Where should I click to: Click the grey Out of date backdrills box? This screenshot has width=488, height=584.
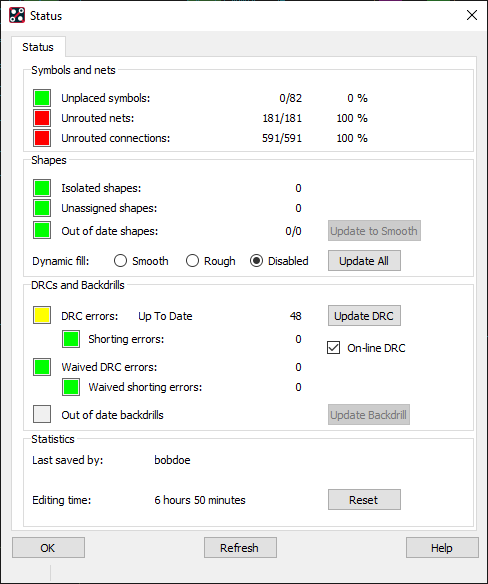42,415
